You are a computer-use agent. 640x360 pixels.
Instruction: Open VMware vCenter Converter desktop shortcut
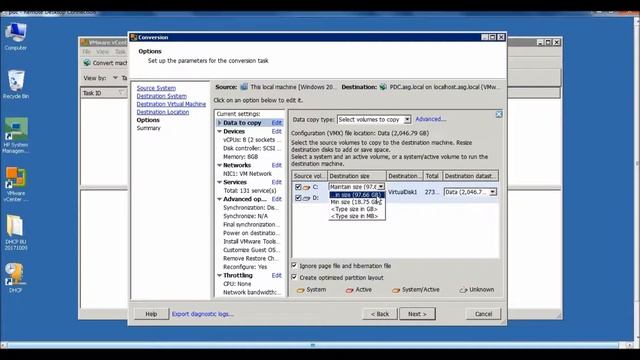click(16, 184)
